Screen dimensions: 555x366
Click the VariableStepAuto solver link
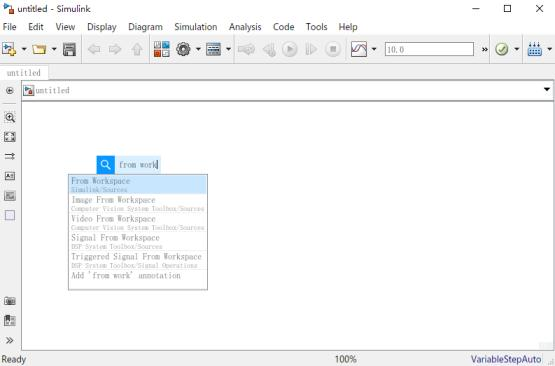pos(505,359)
